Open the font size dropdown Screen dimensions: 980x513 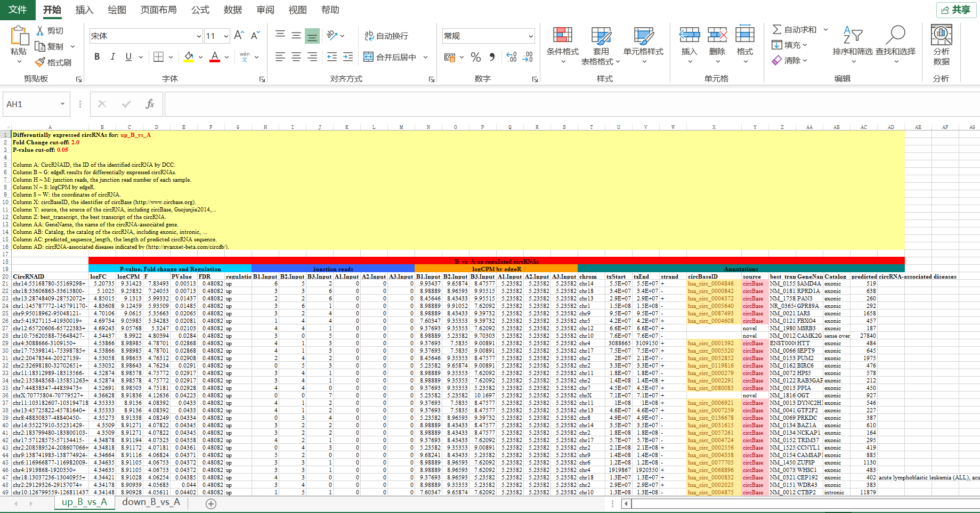coord(226,36)
